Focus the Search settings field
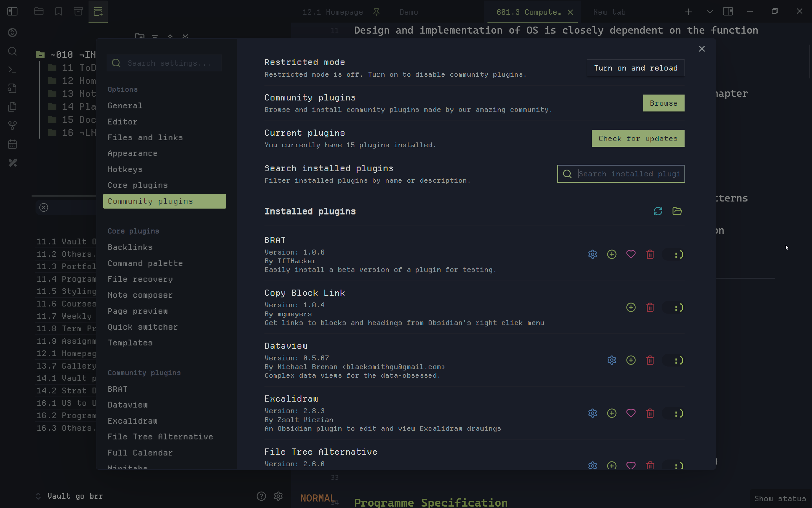 click(x=164, y=63)
